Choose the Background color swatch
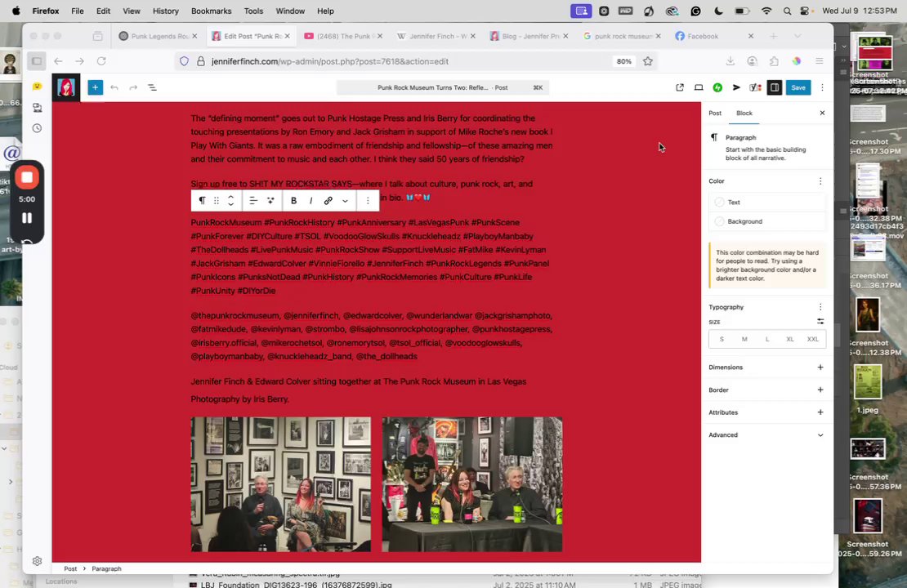Screen dimensions: 907x588 (x=767, y=221)
